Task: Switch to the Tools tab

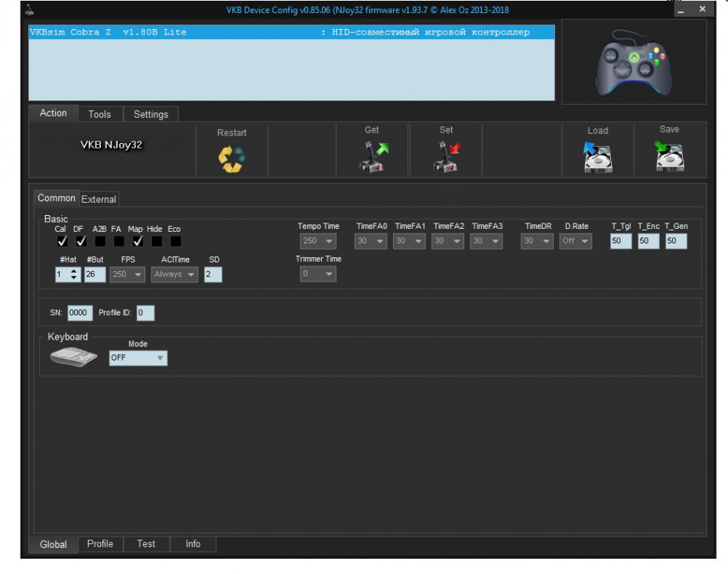Action: click(x=99, y=114)
